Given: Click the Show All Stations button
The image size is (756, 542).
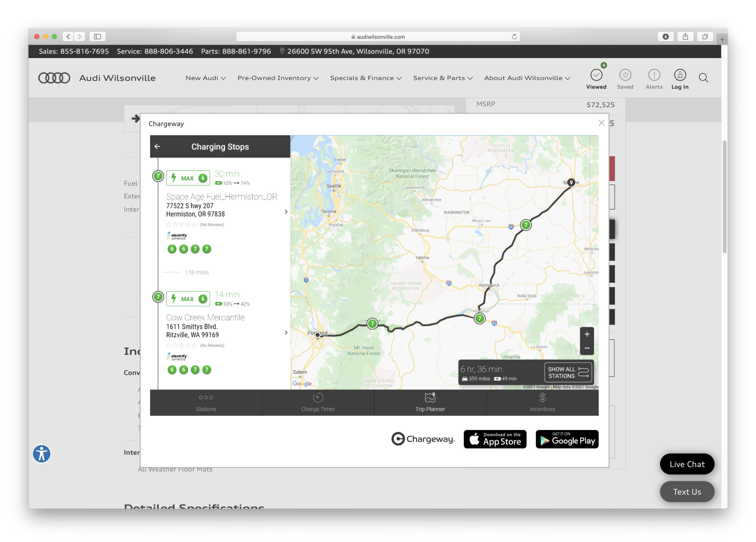Looking at the screenshot, I should (x=568, y=372).
